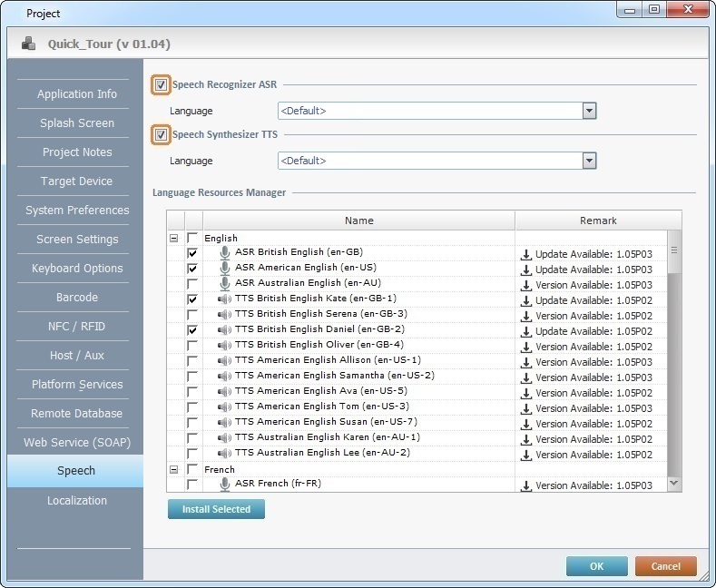716x588 pixels.
Task: Collapse the English language group
Action: 174,238
